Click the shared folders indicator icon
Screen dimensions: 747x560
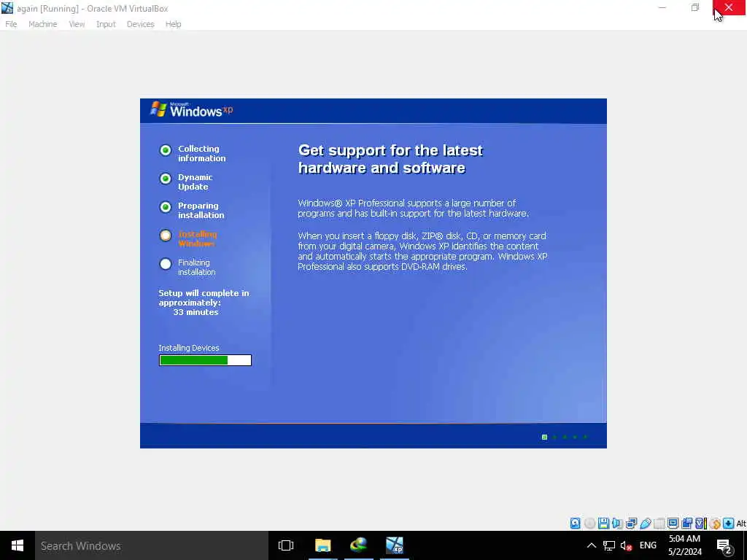[659, 524]
